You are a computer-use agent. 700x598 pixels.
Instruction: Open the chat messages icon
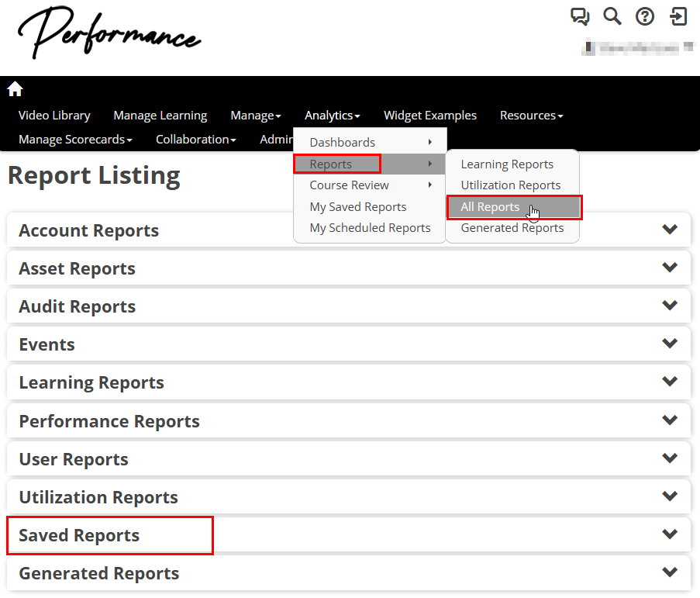pyautogui.click(x=580, y=16)
